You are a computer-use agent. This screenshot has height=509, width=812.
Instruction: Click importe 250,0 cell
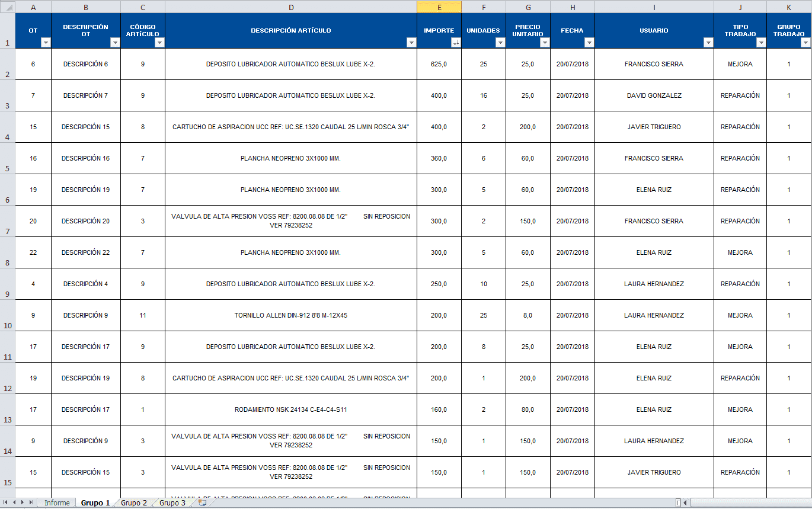(439, 284)
